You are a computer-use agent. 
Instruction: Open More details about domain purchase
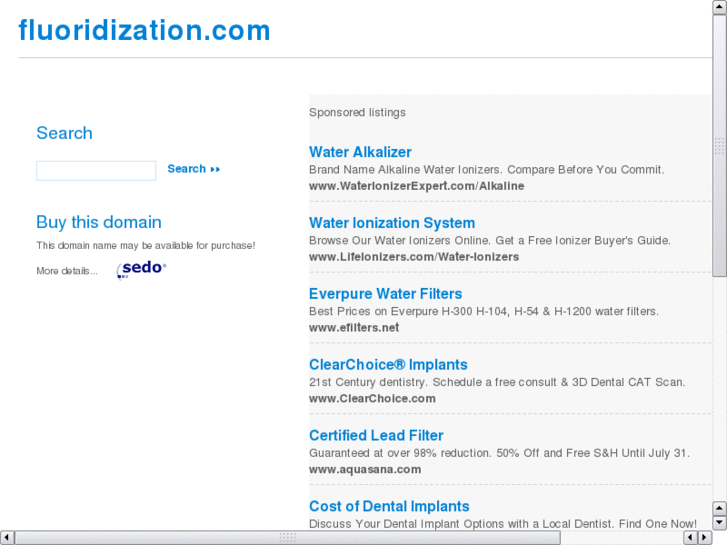(67, 271)
